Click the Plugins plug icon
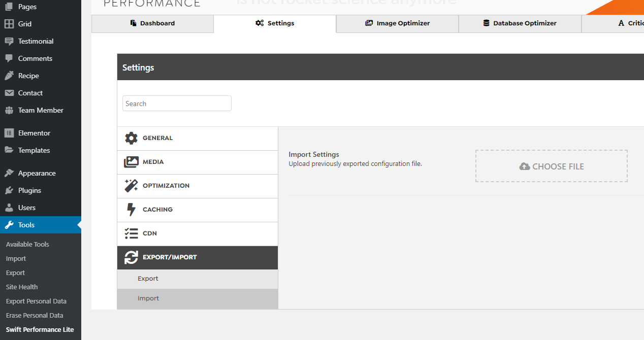The height and width of the screenshot is (340, 644). 9,190
